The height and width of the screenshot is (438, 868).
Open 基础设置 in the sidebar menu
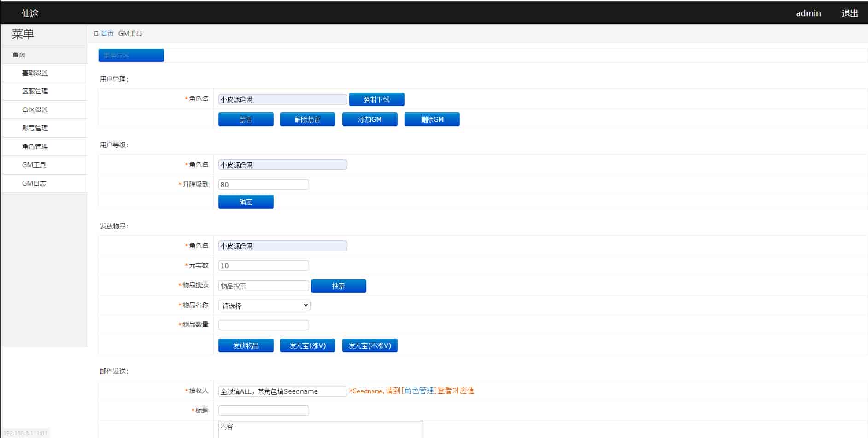coord(35,73)
